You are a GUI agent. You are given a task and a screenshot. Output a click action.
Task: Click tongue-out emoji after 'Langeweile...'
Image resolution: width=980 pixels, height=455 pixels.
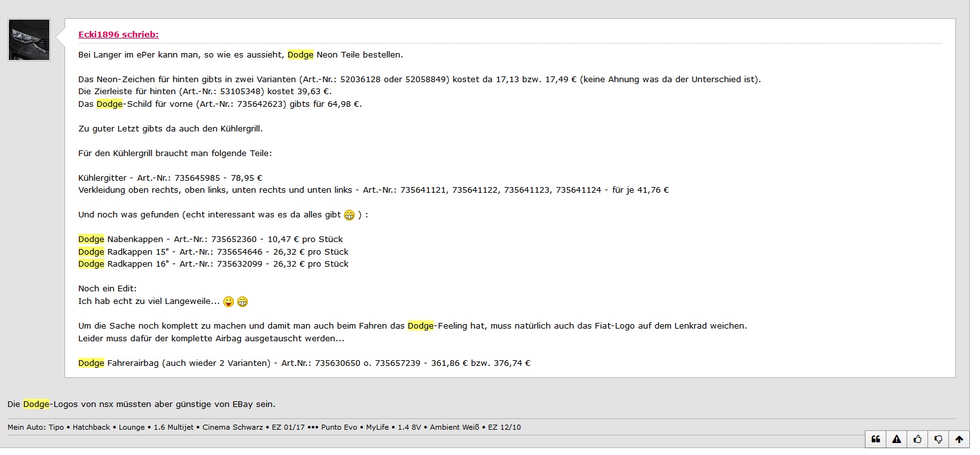click(228, 302)
